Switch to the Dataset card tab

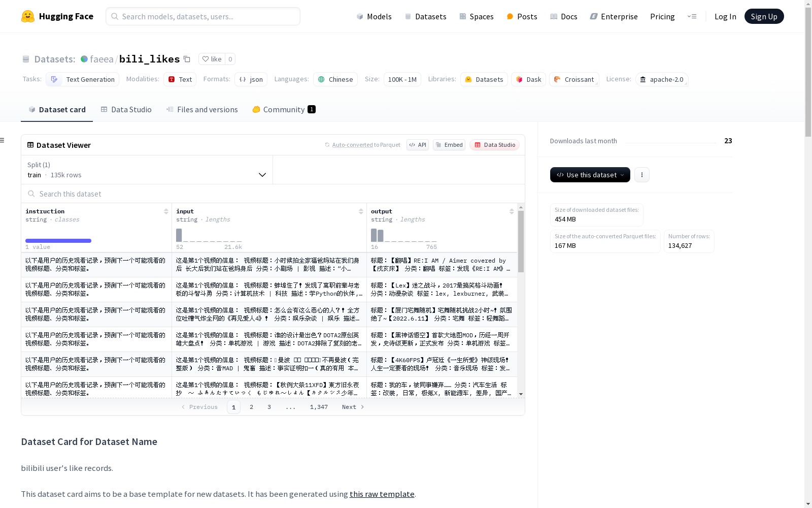(57, 109)
